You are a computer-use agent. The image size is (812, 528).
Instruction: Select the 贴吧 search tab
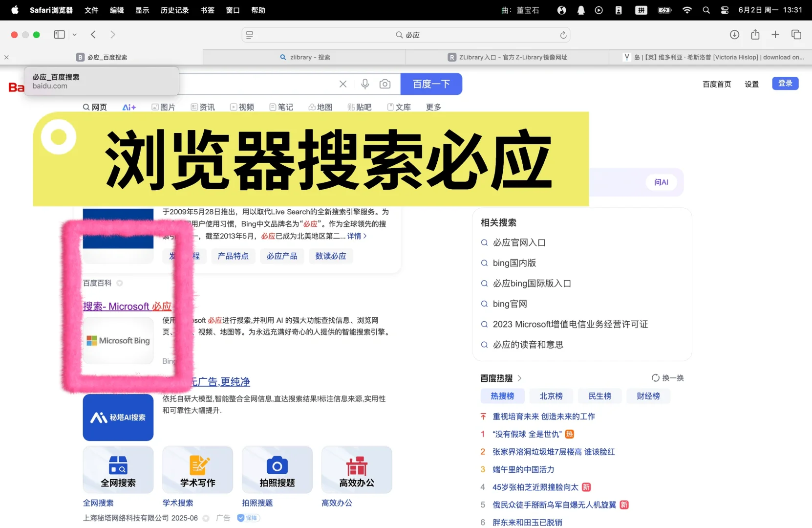360,107
